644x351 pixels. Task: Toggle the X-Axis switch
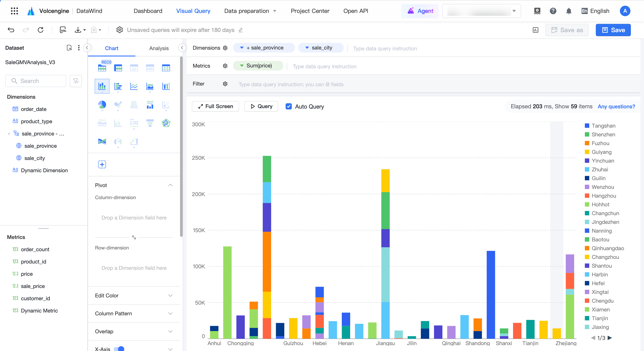pyautogui.click(x=119, y=348)
